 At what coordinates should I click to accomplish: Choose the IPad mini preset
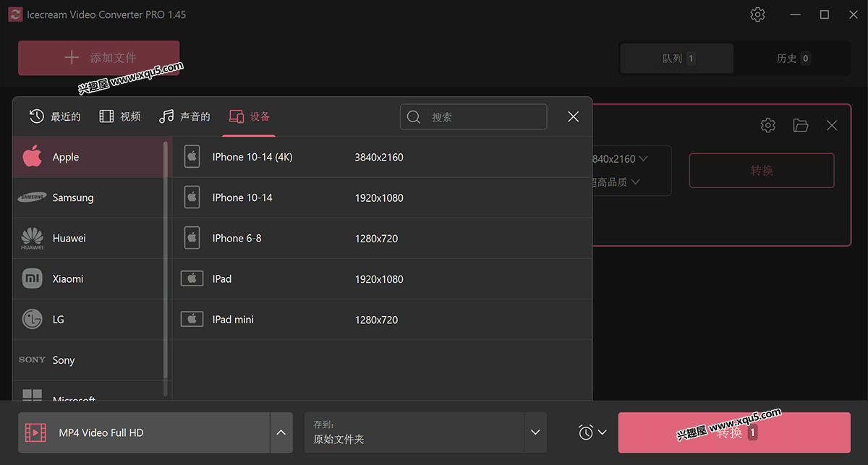coord(382,319)
